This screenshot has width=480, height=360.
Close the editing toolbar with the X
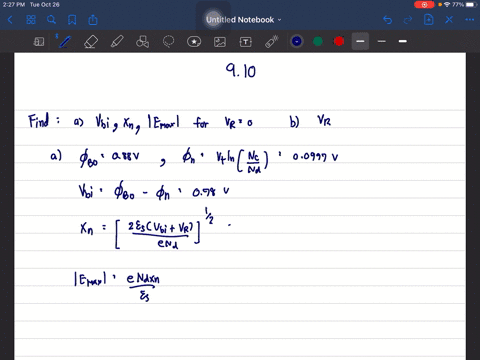(449, 20)
